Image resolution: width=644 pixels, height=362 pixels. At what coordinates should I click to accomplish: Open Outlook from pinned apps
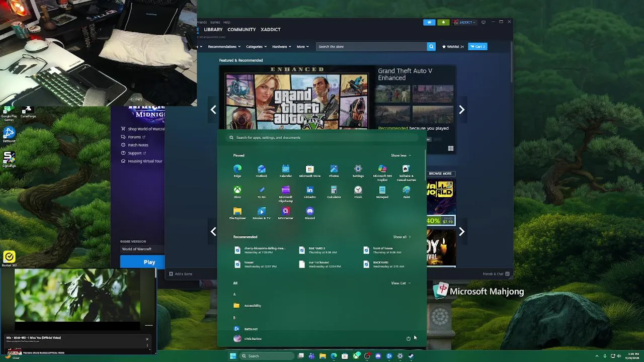click(262, 170)
